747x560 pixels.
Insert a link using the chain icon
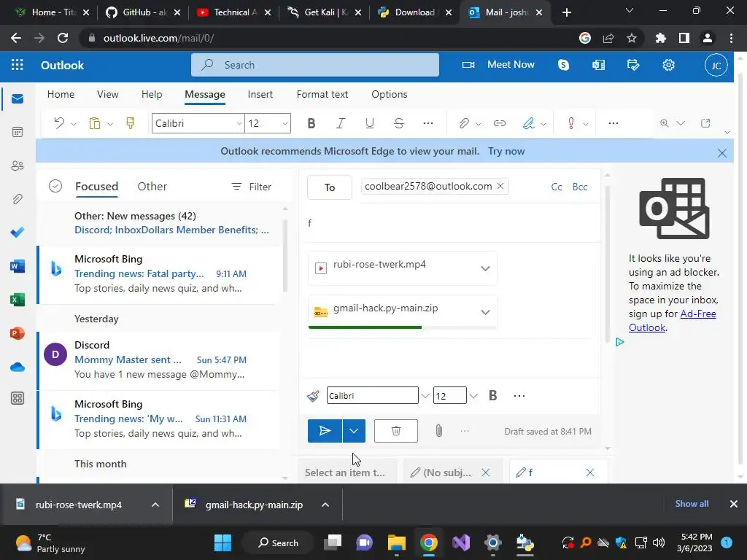(x=499, y=123)
